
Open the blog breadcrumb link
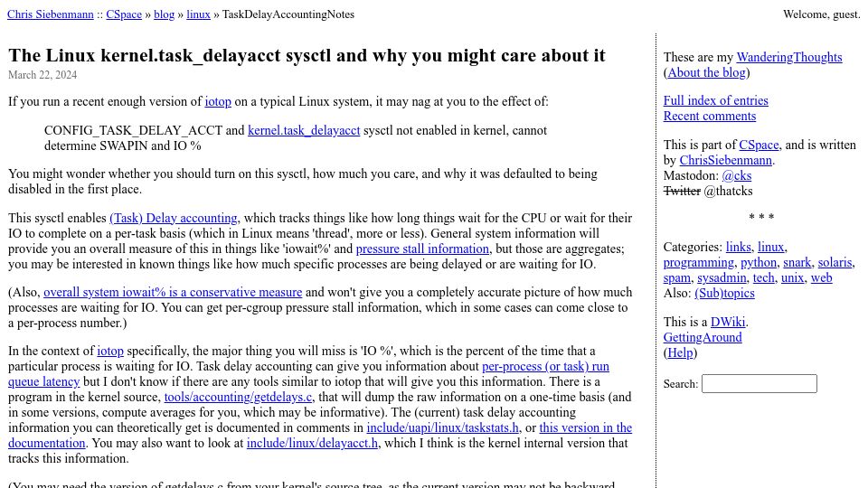(164, 14)
